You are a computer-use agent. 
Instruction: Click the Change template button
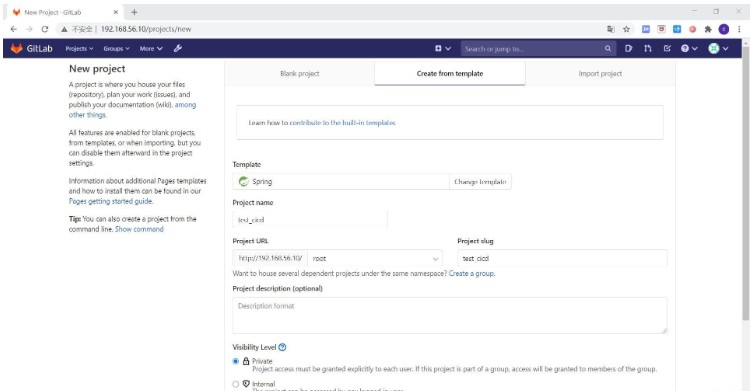click(x=480, y=182)
